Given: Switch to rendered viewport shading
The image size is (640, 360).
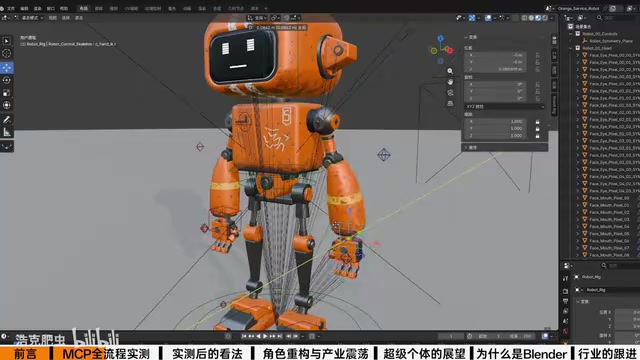Looking at the screenshot, I should pyautogui.click(x=545, y=18).
